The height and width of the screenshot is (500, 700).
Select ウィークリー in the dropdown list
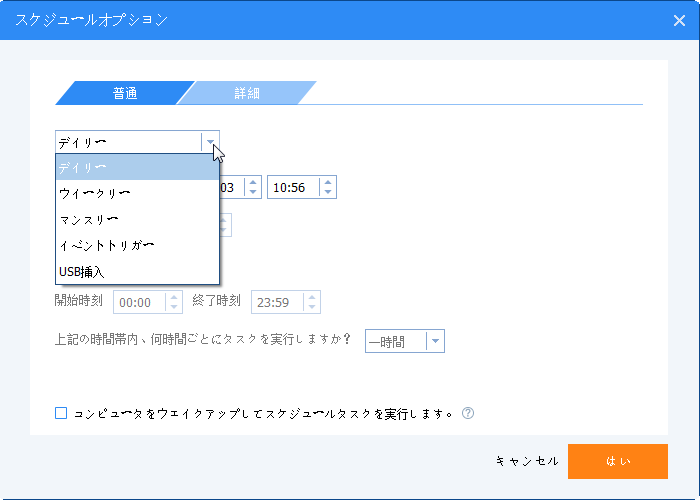pos(137,193)
